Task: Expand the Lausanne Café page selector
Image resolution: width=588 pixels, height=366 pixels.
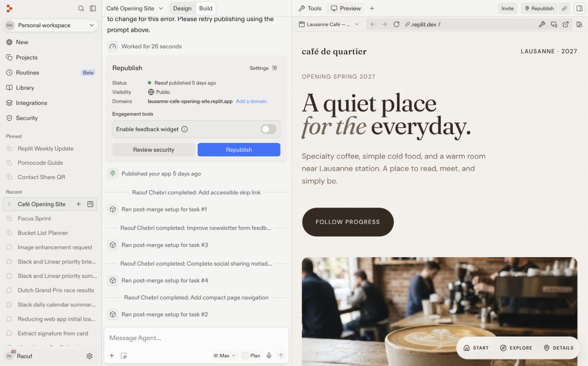Action: pyautogui.click(x=329, y=24)
